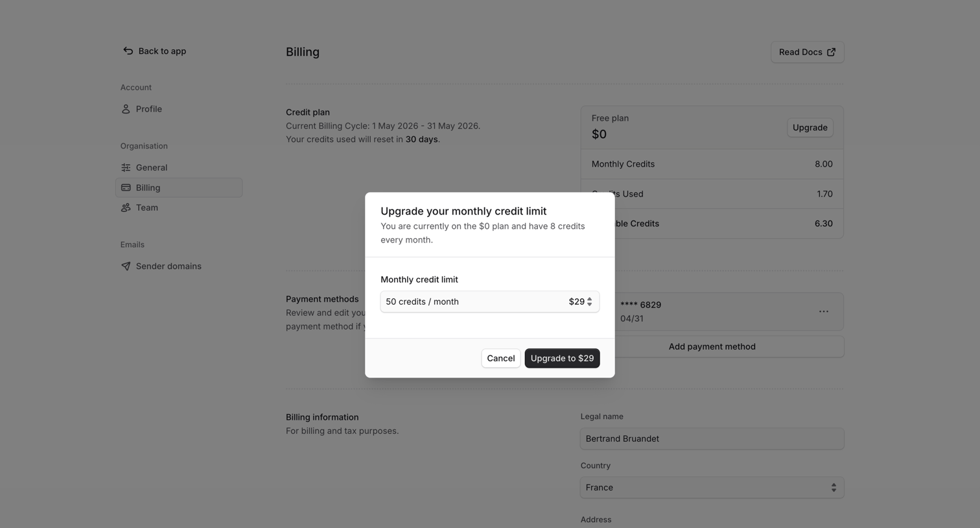Click the Free plan $0 price text
980x528 pixels.
(x=599, y=134)
